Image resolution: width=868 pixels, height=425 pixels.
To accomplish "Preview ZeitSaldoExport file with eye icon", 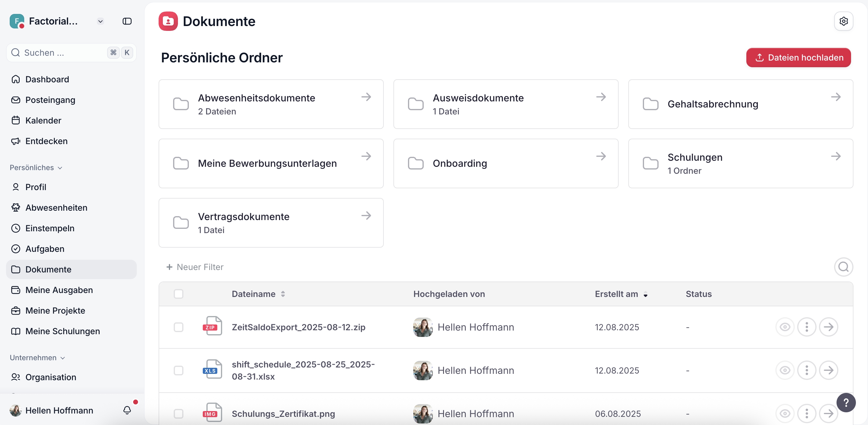I will coord(785,327).
